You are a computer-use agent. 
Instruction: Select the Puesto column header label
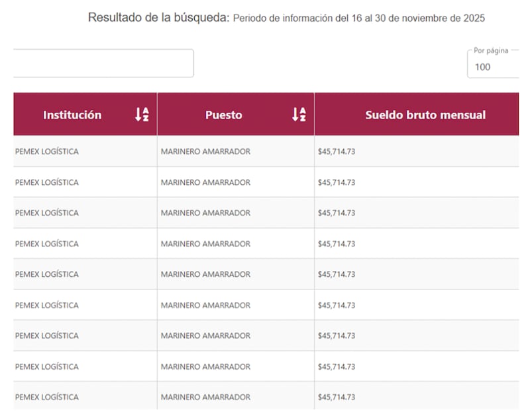point(224,115)
